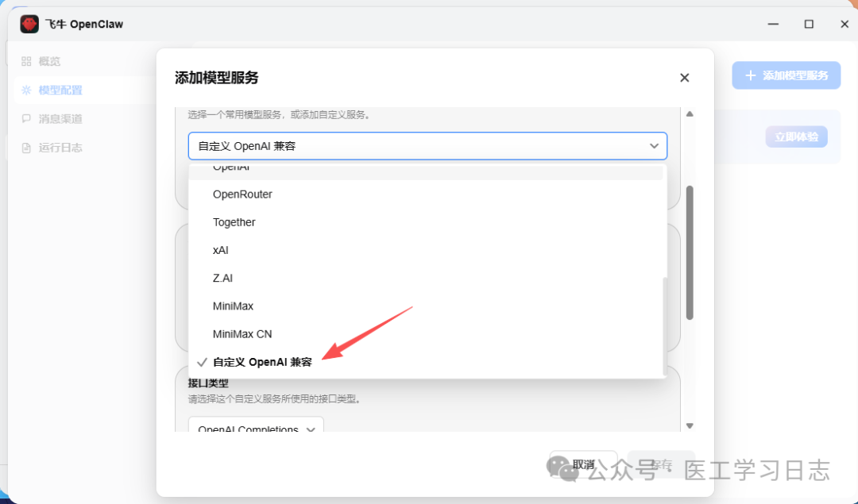The height and width of the screenshot is (504, 858).
Task: Click the 模型配置 sidebar icon
Action: point(26,90)
